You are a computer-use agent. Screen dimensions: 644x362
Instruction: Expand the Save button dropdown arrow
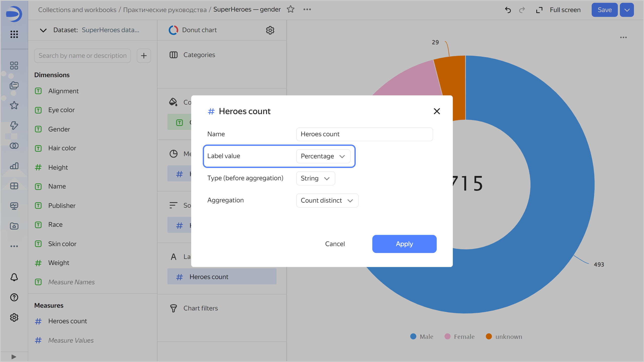(x=627, y=10)
